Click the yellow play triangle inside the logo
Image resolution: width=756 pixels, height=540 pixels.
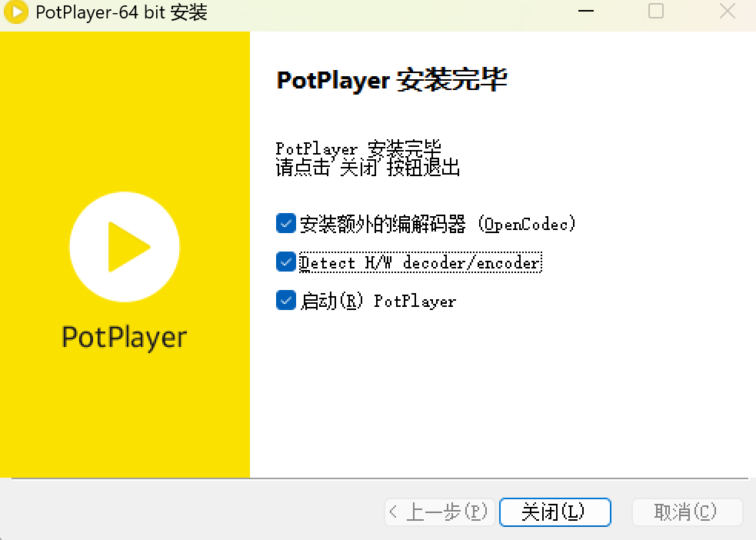pos(129,247)
